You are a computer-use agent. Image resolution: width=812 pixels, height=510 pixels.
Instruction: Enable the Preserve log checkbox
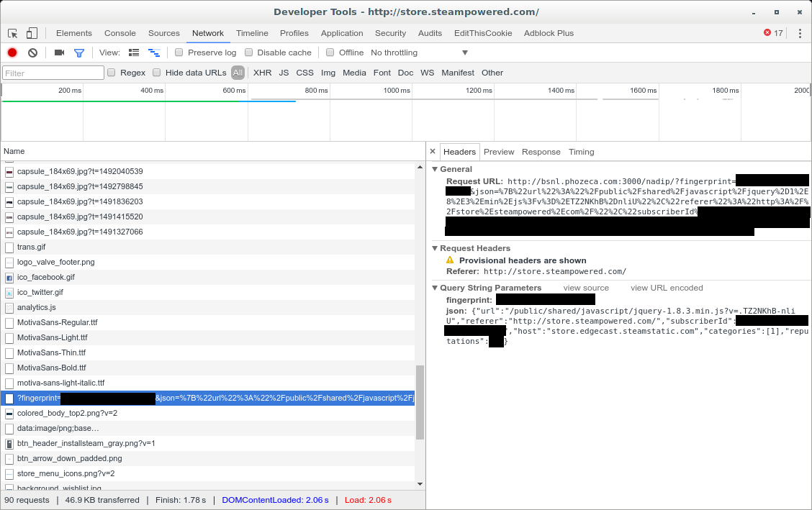point(179,53)
